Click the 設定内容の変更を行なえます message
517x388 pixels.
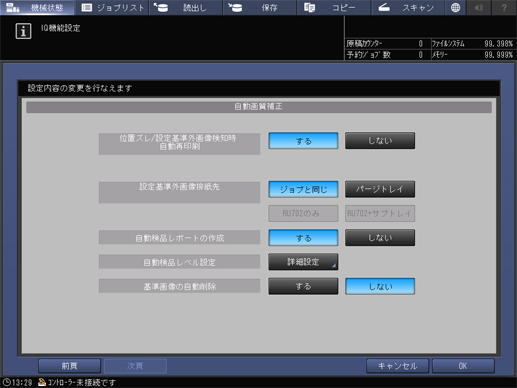tap(80, 88)
